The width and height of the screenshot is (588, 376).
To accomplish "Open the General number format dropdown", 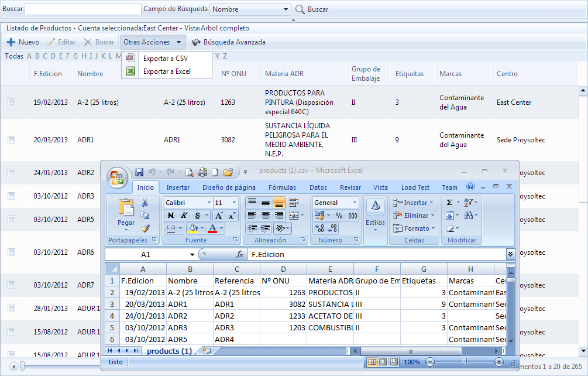I will point(355,203).
